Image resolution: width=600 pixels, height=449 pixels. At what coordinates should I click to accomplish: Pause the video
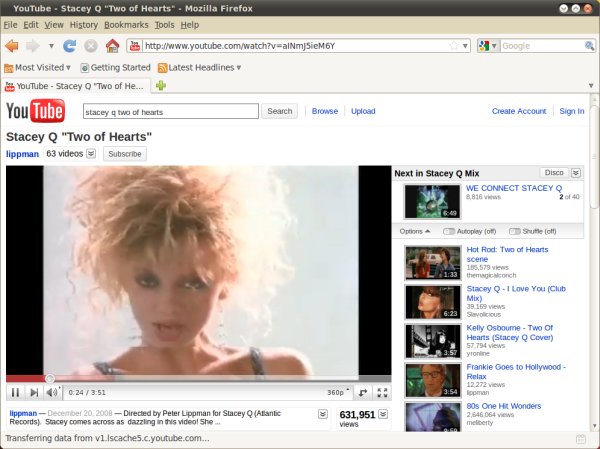[x=15, y=392]
